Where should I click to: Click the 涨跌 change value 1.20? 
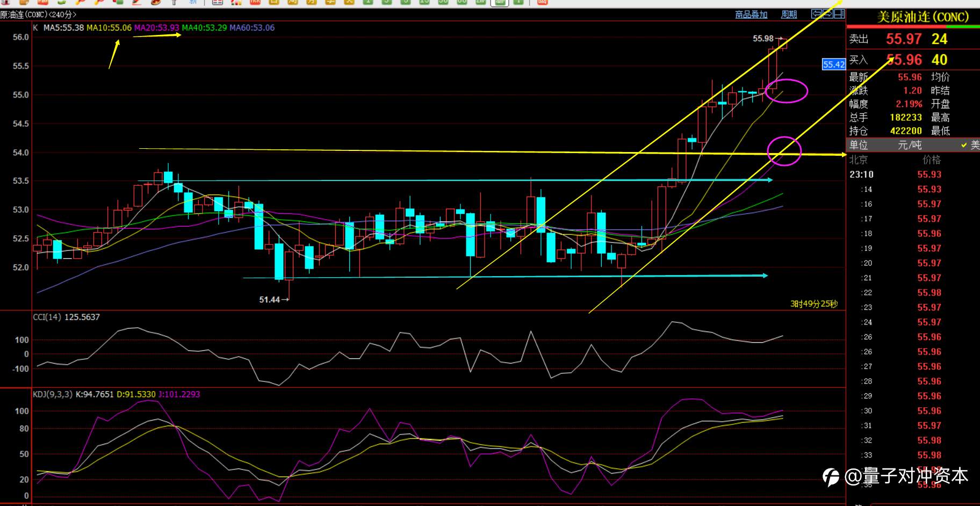(912, 91)
